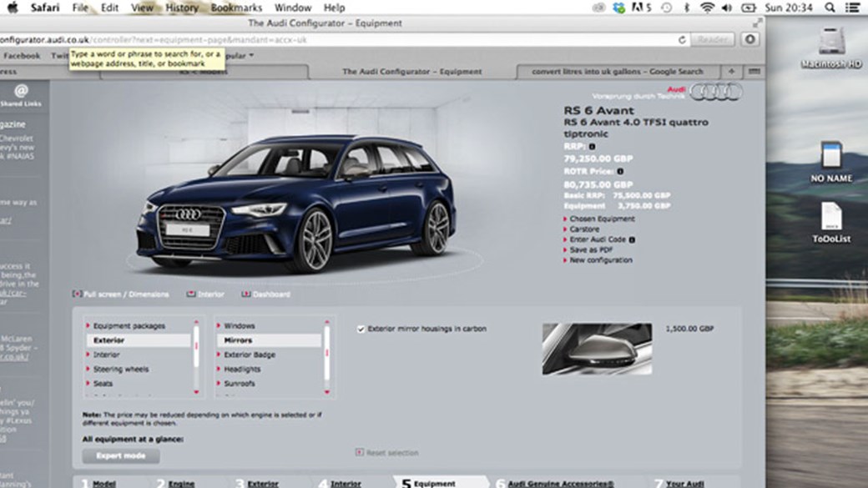Switch to the Google Search litres tab
Image resolution: width=868 pixels, height=488 pixels.
click(618, 72)
